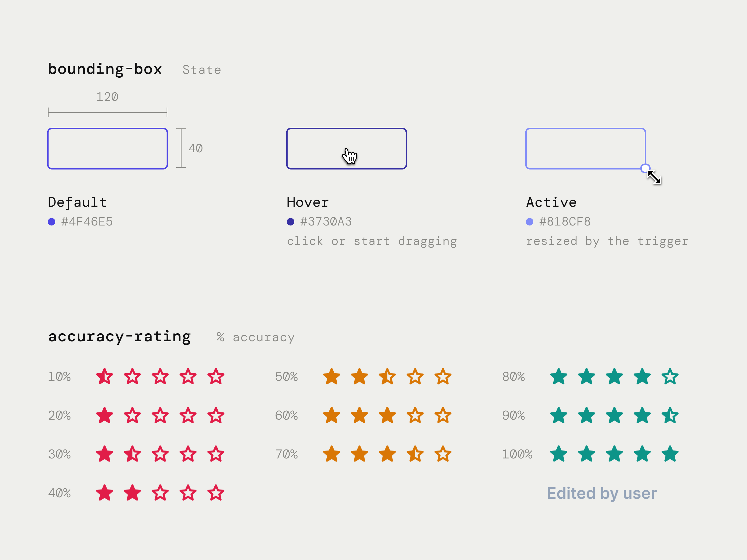Click the Default state bounding box

[x=107, y=149]
